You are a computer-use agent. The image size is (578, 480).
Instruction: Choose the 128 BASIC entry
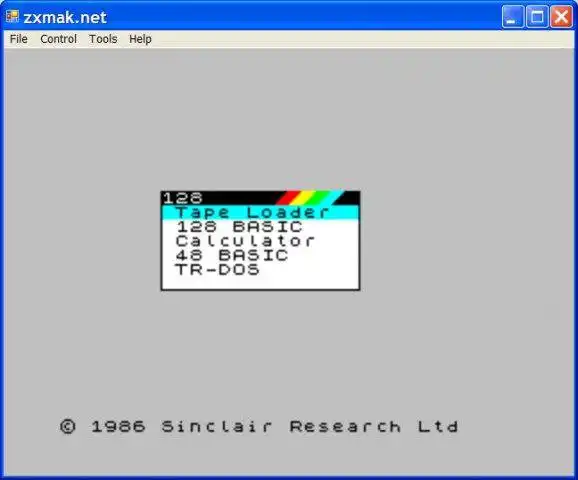260,227
